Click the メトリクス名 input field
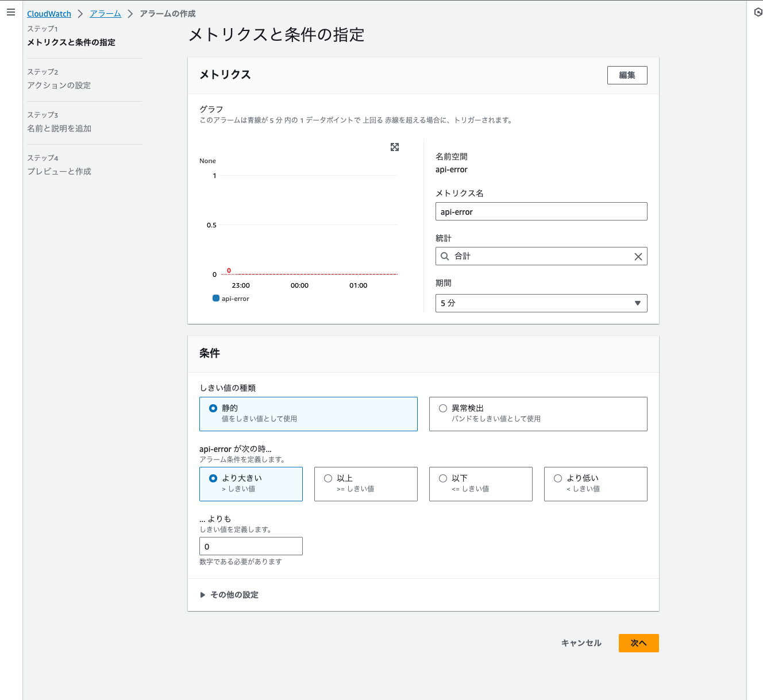 pyautogui.click(x=541, y=211)
